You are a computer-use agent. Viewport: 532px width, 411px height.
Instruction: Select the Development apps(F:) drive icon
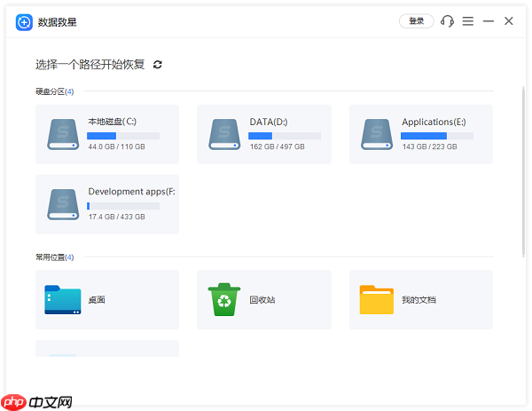(x=63, y=204)
